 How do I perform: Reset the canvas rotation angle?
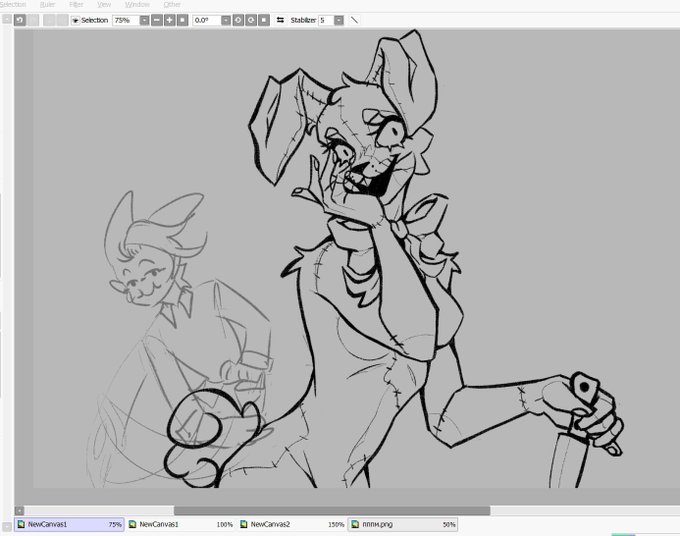point(264,20)
